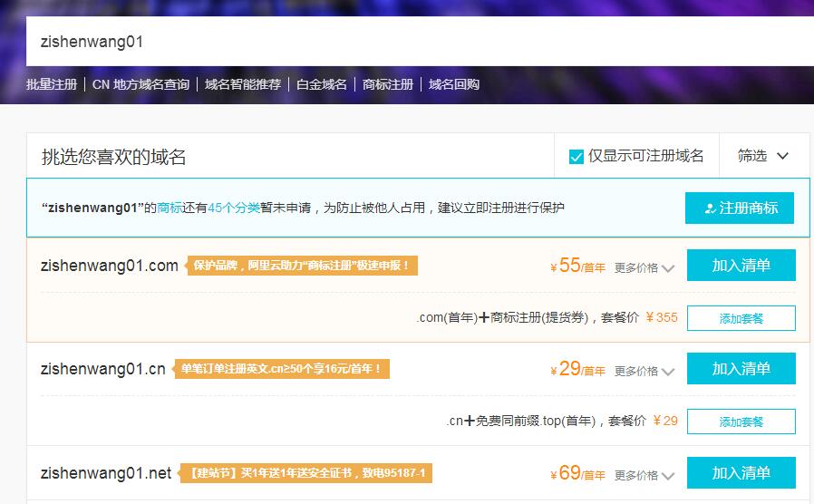Click the ¥29/首年 price for .cn
The width and height of the screenshot is (814, 504).
click(x=577, y=369)
